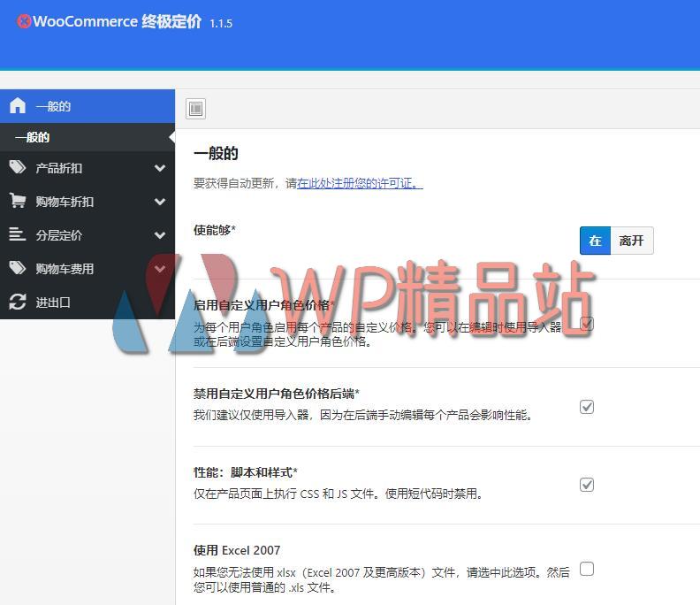Follow the 在此处注册您的许可证 link
Viewport: 700px width, 605px height.
360,183
